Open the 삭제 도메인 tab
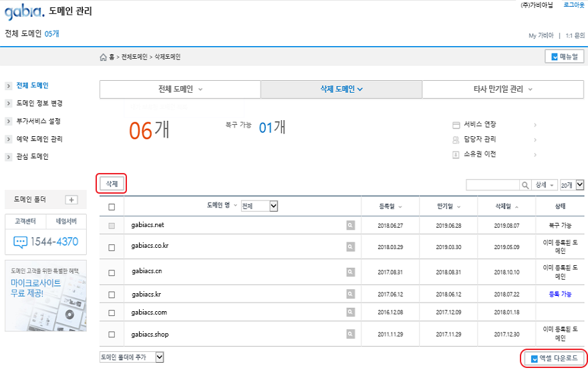 [x=341, y=89]
